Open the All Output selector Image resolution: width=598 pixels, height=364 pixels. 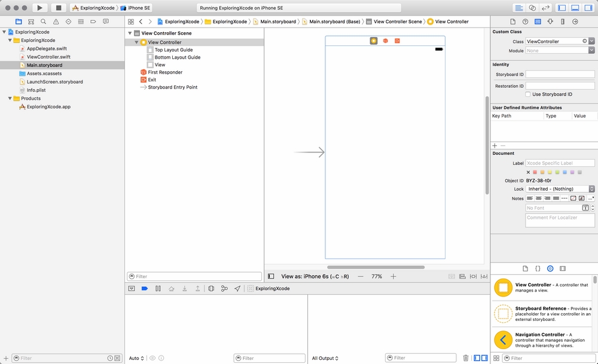tap(325, 358)
